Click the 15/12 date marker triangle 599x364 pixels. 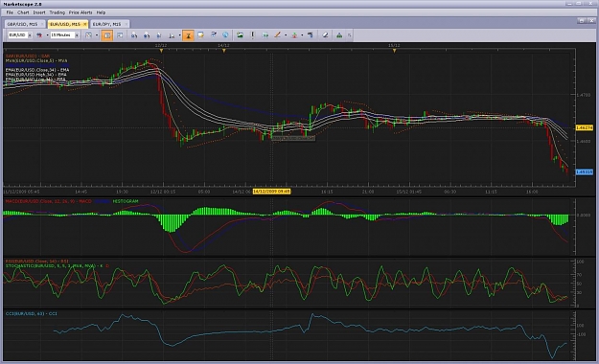point(394,51)
